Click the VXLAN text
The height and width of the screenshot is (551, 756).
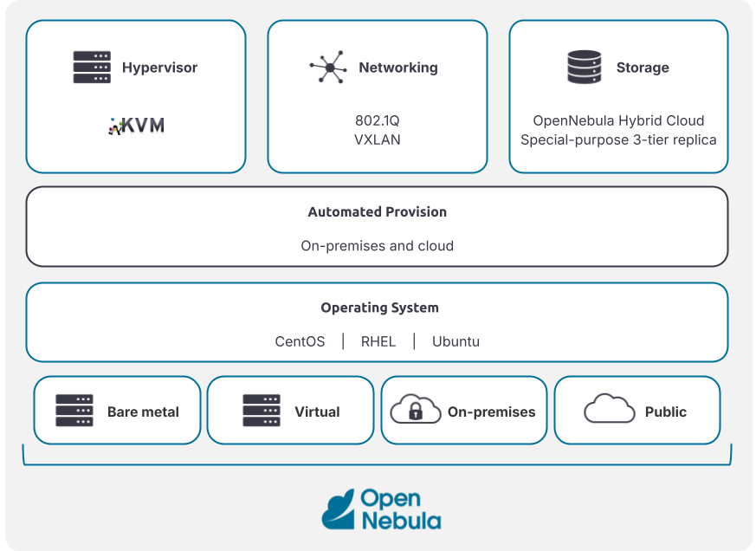click(x=378, y=140)
